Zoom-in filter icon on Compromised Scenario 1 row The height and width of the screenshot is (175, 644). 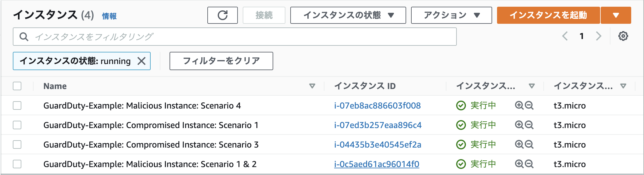point(519,125)
